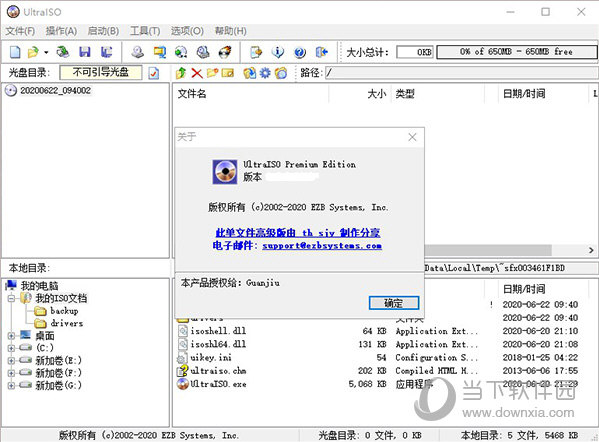Click the 大小总计 0KB field
The image size is (599, 442).
(x=415, y=52)
